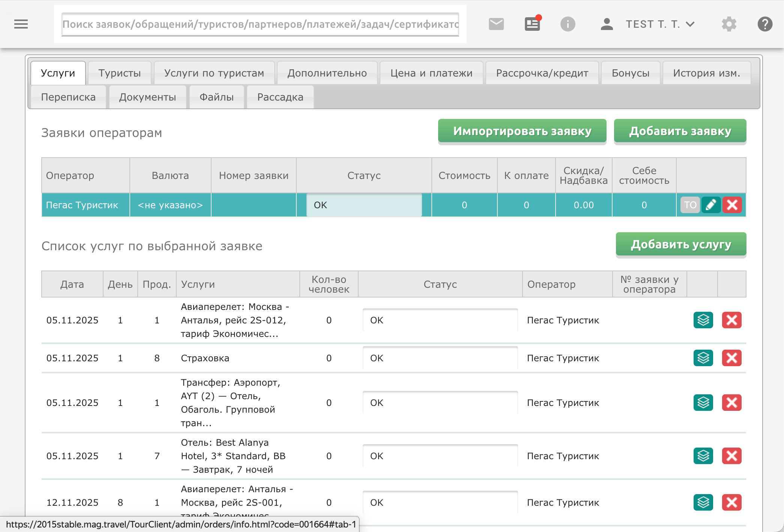Open the settings gear icon
784x532 pixels.
729,24
